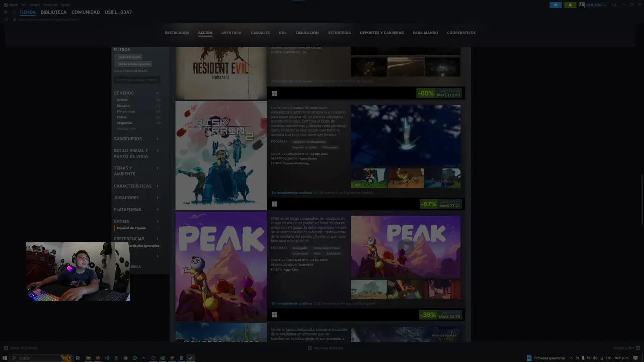
Task: Expand the PLATAFORMA filter section
Action: point(137,210)
